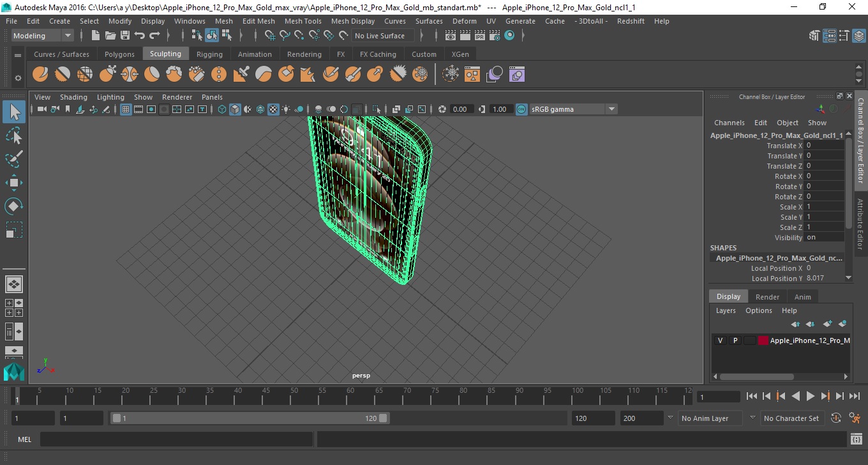Open the Redshift menu
The image size is (868, 465).
tap(631, 21)
